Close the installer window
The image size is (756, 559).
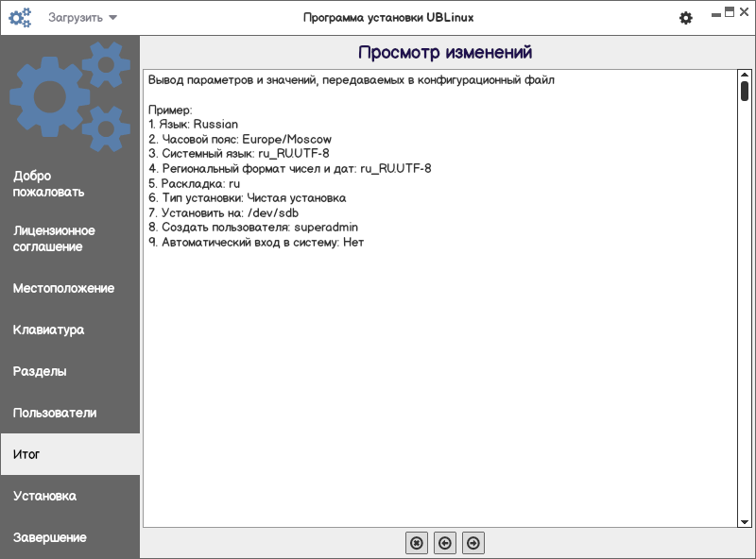point(744,12)
